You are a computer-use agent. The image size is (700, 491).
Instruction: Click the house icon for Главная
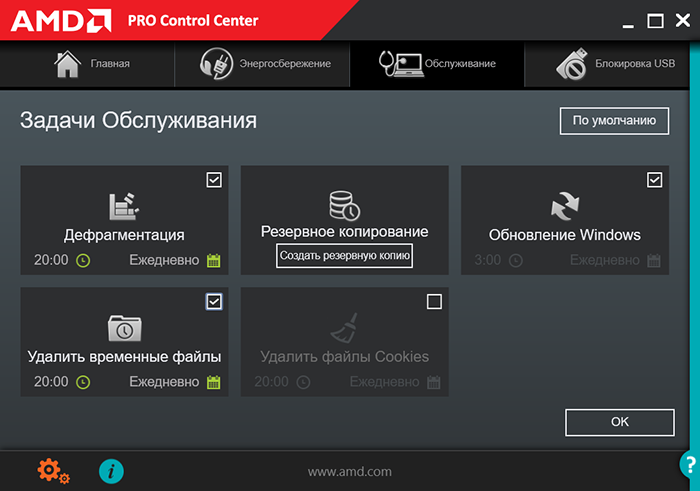67,64
